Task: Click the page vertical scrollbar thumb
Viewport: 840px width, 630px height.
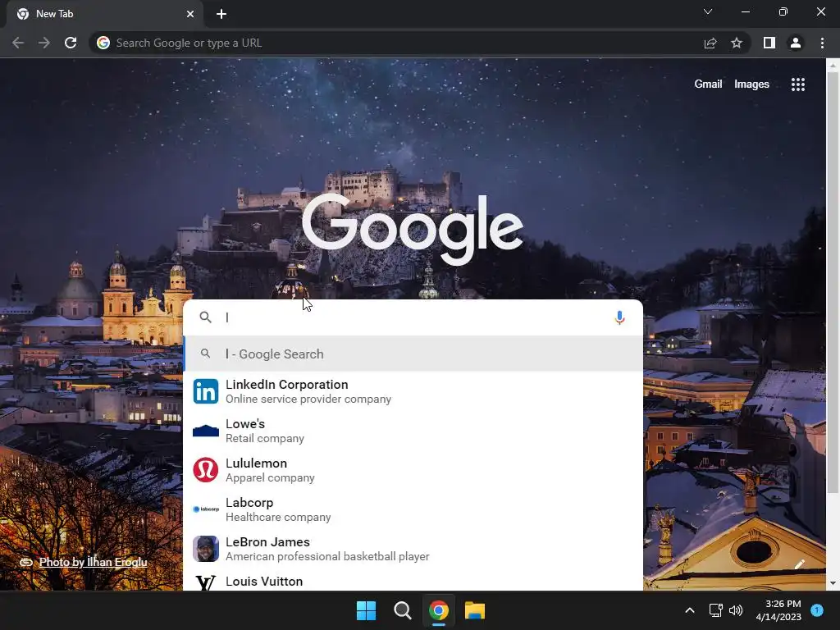Action: 833,282
